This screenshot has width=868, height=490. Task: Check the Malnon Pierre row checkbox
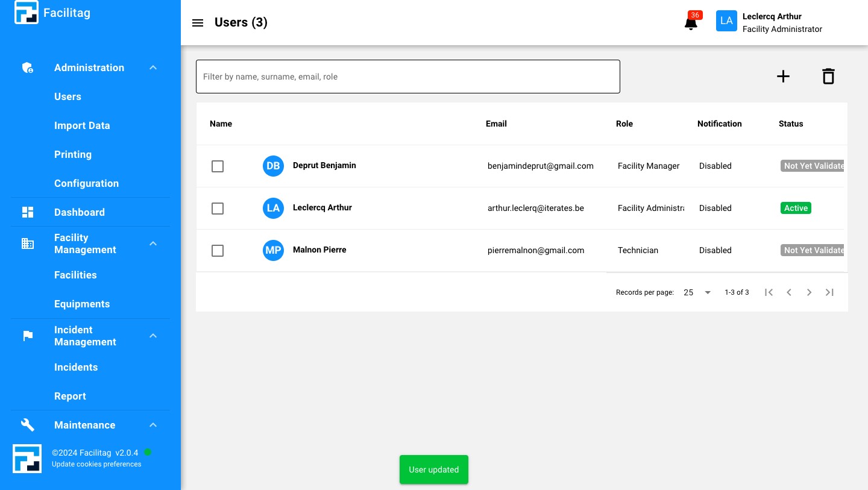[x=218, y=251]
